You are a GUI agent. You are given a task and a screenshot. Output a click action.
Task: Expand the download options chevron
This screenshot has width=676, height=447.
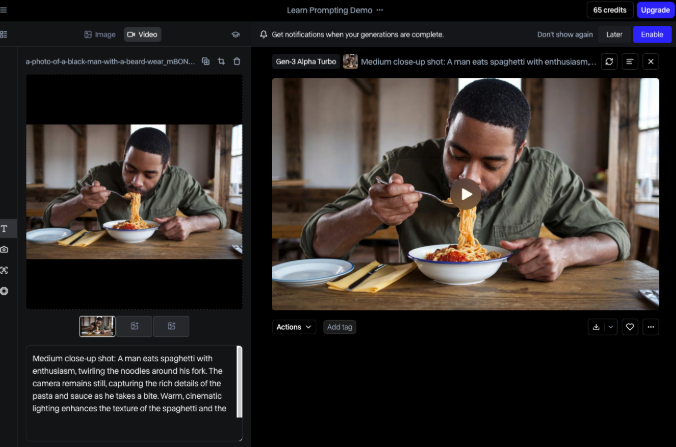coord(610,326)
